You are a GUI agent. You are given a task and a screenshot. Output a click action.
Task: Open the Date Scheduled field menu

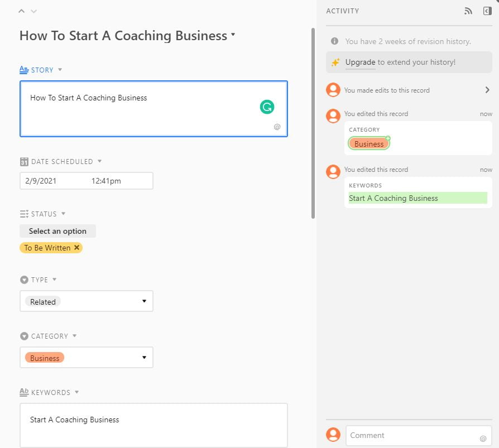tap(99, 161)
